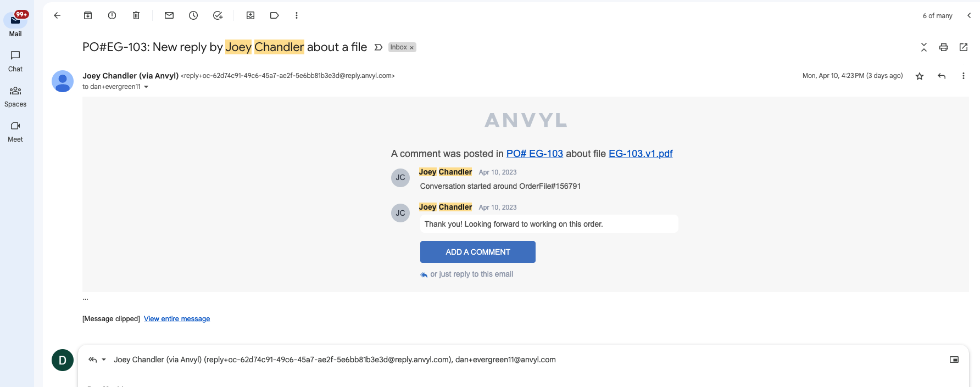
Task: Open the View entire message link
Action: pyautogui.click(x=177, y=319)
